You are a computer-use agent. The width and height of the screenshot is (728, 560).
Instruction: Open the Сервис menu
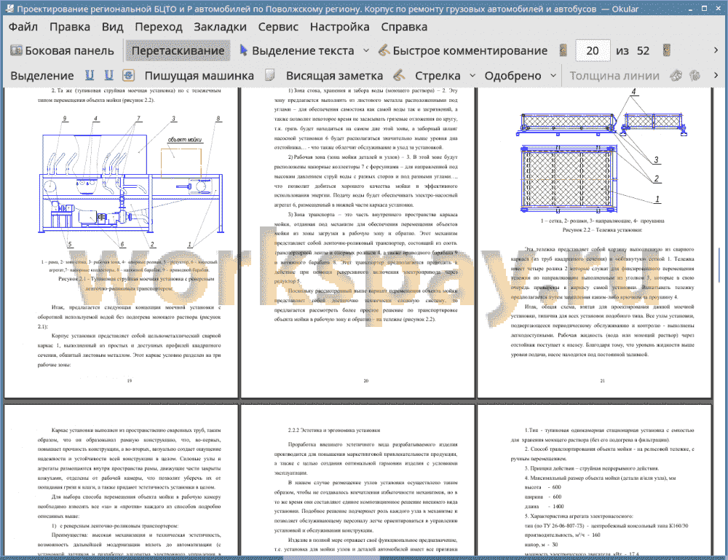[278, 27]
